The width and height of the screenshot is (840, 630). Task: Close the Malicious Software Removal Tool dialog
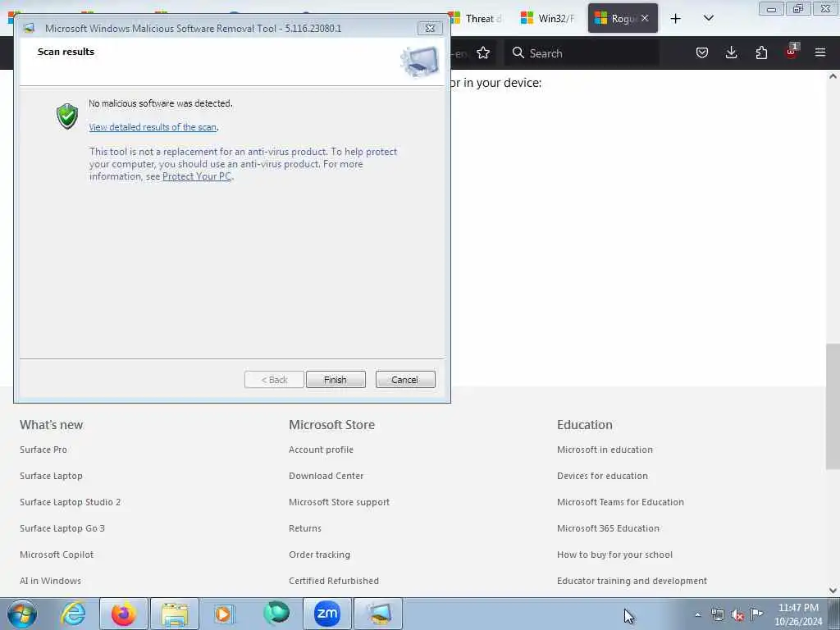tap(430, 29)
